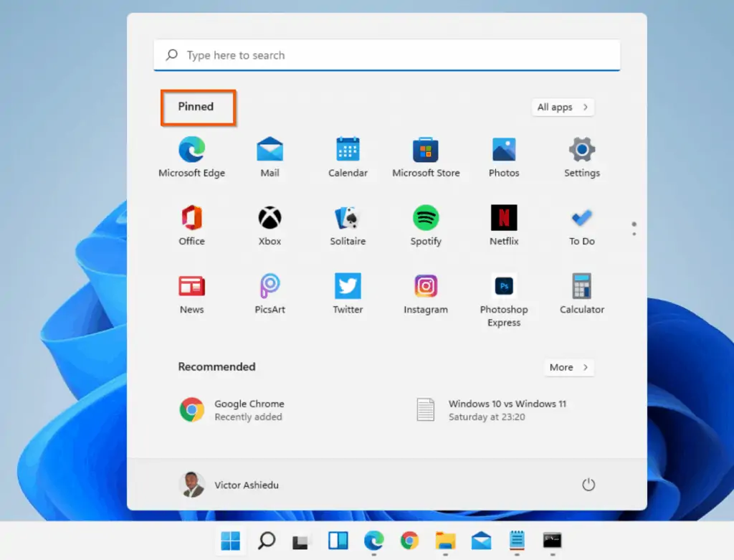734x560 pixels.
Task: Go to next pinned apps page dots
Action: point(634,229)
